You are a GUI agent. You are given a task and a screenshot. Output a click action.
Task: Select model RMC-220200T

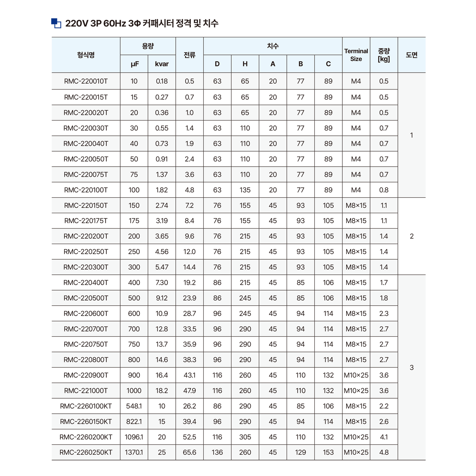pos(86,236)
